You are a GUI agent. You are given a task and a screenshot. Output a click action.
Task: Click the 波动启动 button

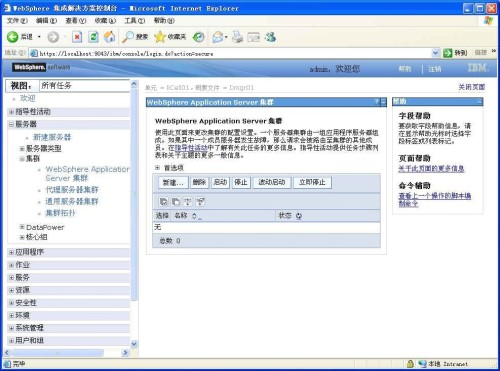(x=272, y=183)
